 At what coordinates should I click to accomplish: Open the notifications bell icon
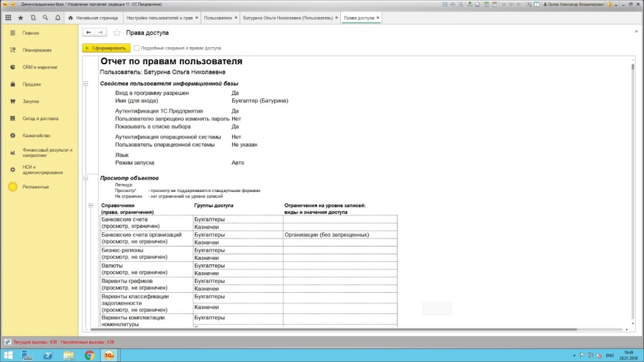coord(57,18)
